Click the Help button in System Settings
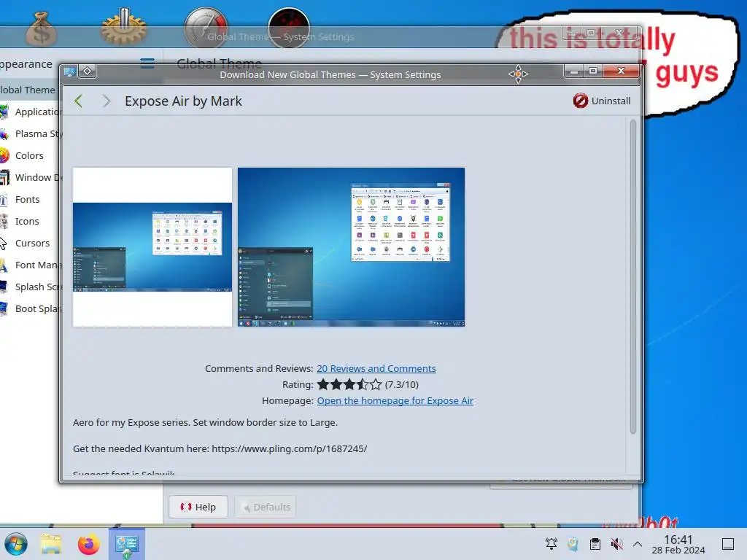Image resolution: width=747 pixels, height=560 pixels. point(198,507)
